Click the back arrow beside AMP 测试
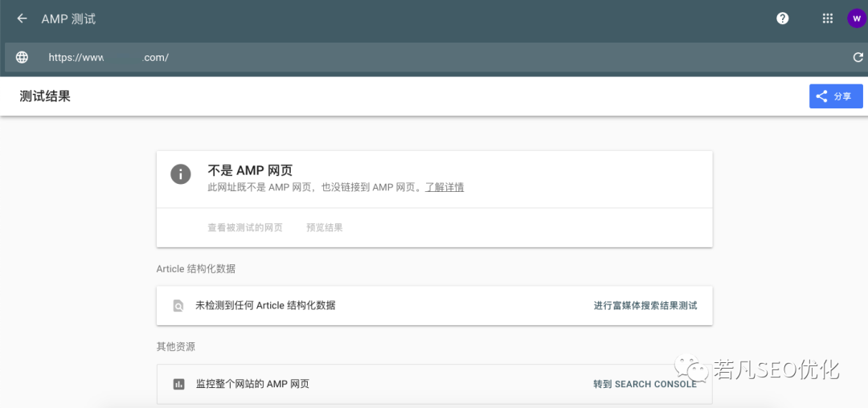 point(22,18)
